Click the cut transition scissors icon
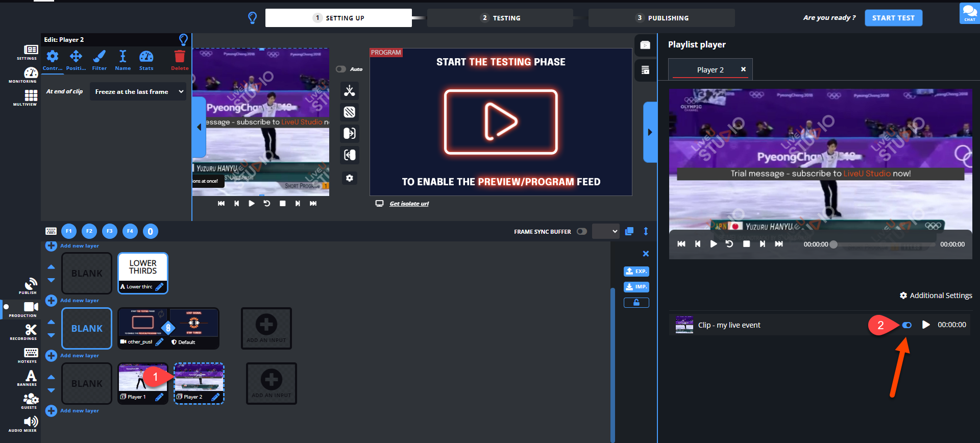Screen dimensions: 980x443 (350, 91)
